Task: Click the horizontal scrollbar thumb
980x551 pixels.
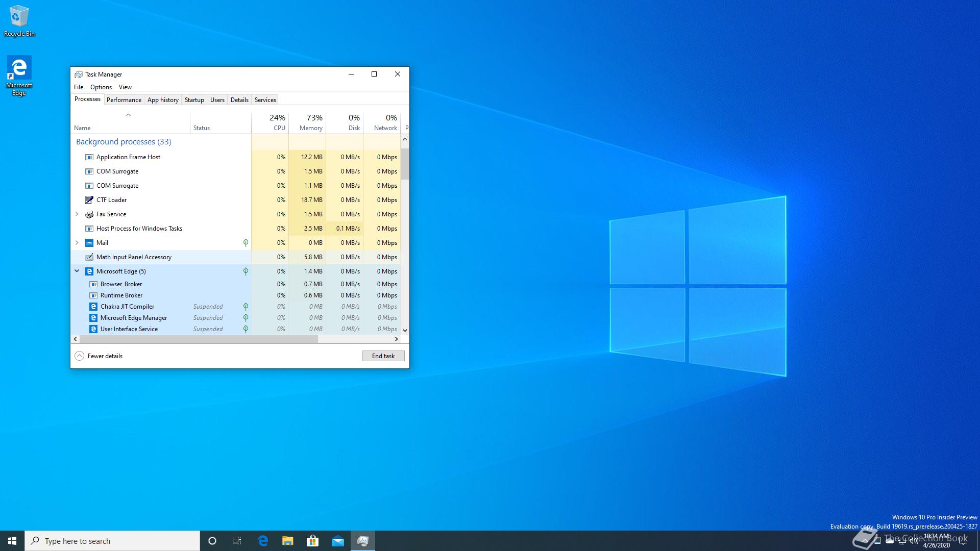Action: click(x=199, y=339)
